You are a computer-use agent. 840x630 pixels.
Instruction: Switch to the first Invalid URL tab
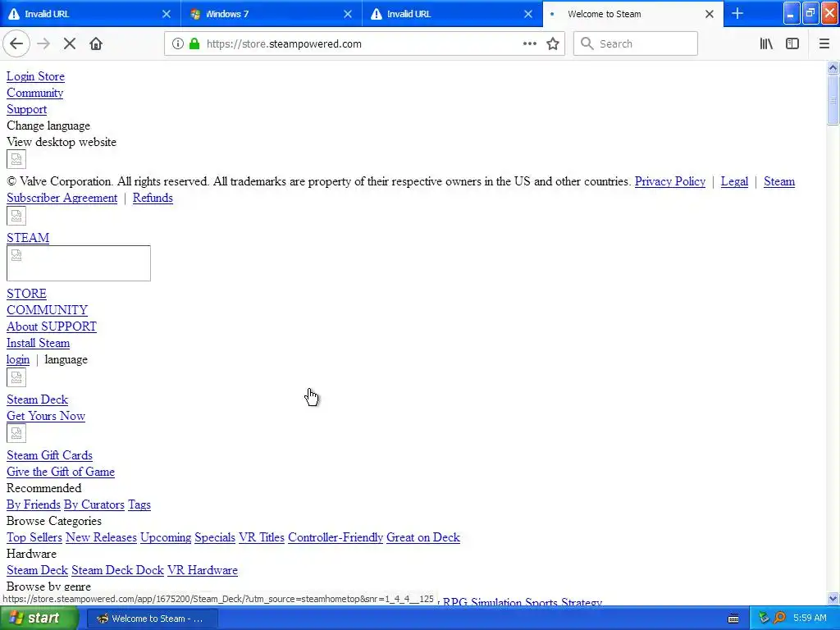click(x=90, y=14)
